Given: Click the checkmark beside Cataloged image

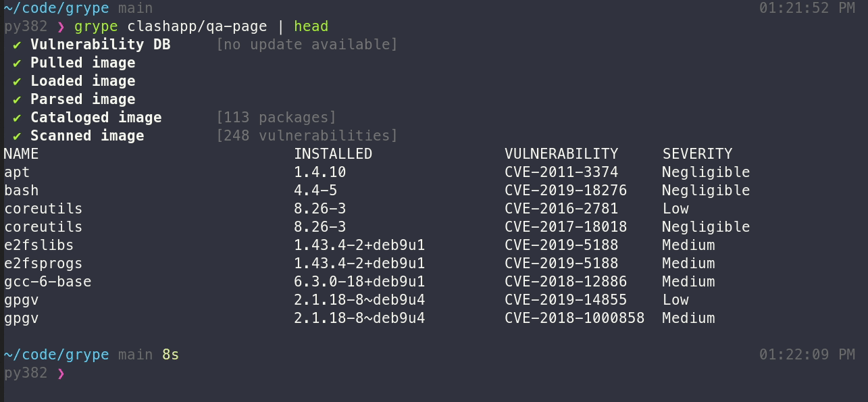Looking at the screenshot, I should [x=17, y=118].
